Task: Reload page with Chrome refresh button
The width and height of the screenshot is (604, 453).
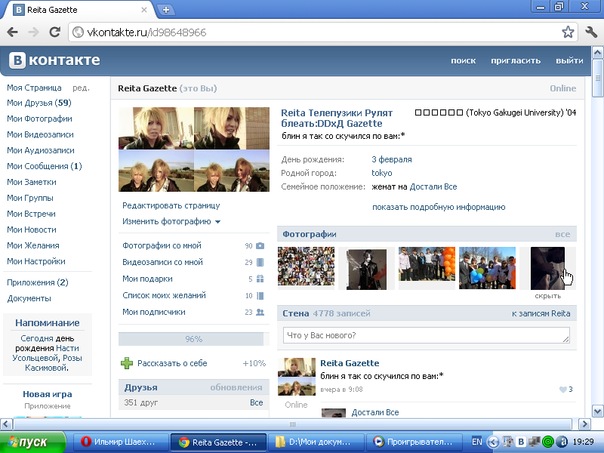Action: click(54, 32)
